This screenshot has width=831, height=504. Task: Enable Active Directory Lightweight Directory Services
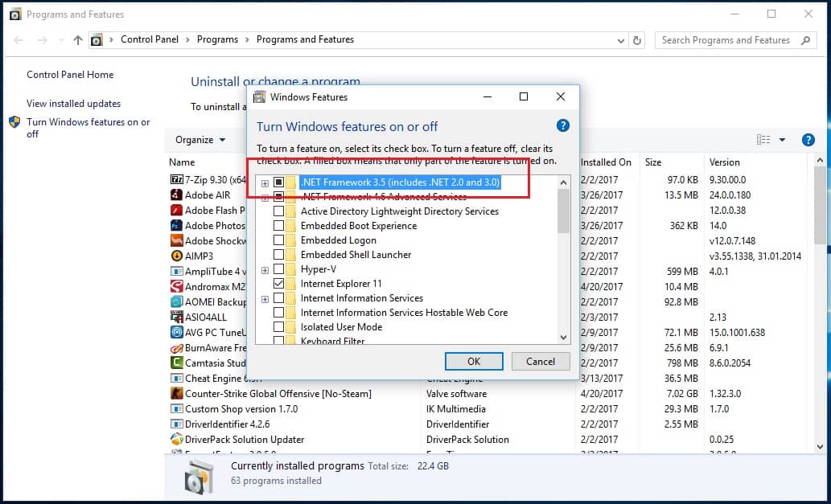[x=278, y=211]
